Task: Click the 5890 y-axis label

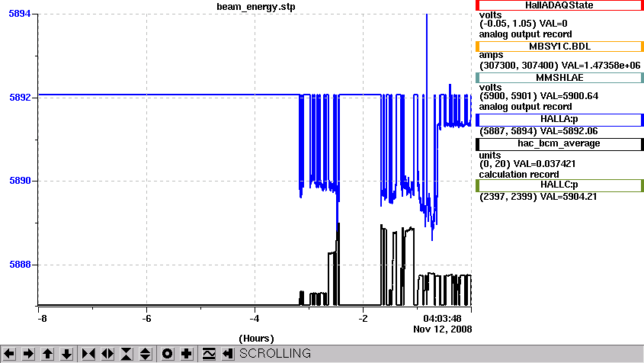Action: click(20, 181)
